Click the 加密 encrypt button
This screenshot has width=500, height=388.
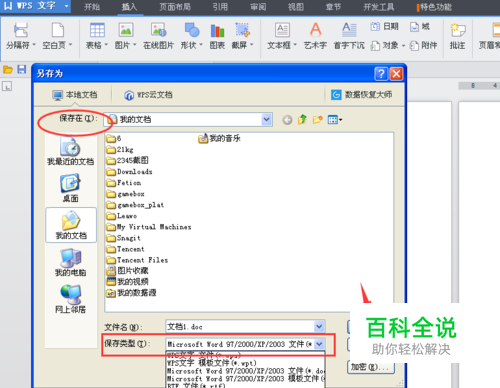pos(371,367)
